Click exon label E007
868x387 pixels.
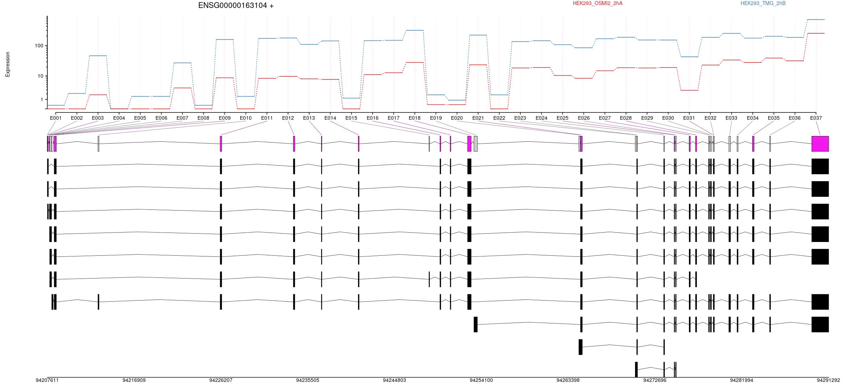tap(182, 118)
